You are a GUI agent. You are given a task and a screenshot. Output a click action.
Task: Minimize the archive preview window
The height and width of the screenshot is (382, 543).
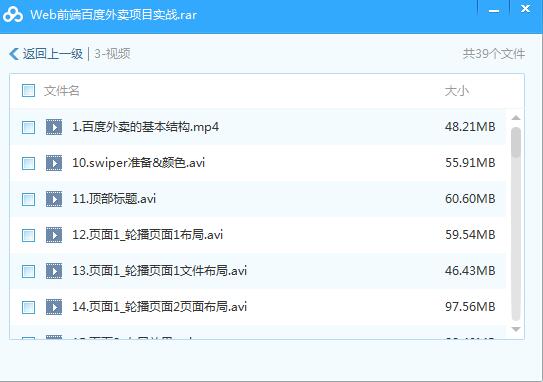click(x=493, y=10)
